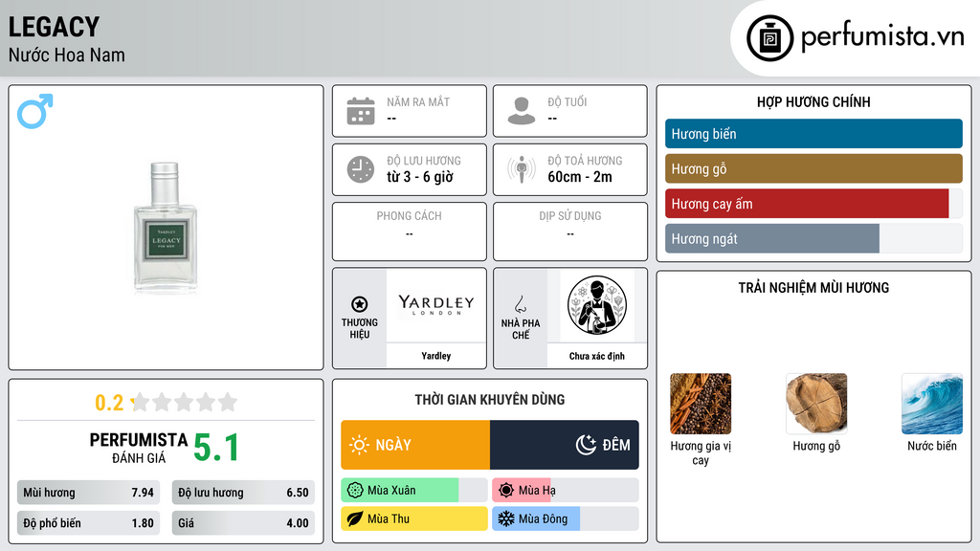Click the person icon beside Độ tuổi
This screenshot has width=980, height=551.
[522, 111]
